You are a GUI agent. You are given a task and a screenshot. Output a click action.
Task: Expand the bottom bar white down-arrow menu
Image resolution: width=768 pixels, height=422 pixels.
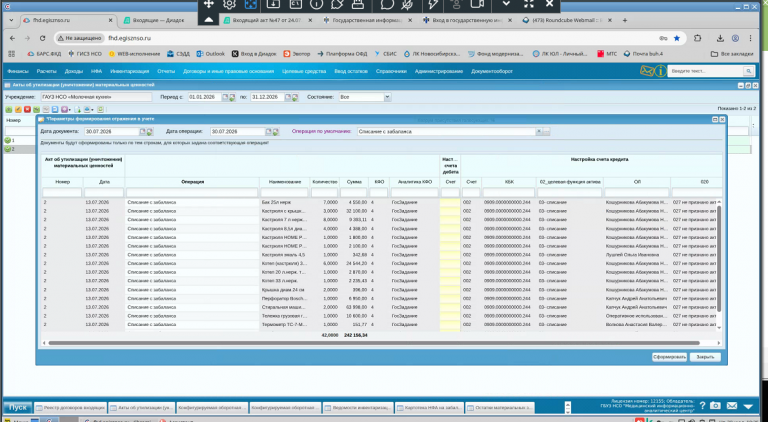coord(748,406)
